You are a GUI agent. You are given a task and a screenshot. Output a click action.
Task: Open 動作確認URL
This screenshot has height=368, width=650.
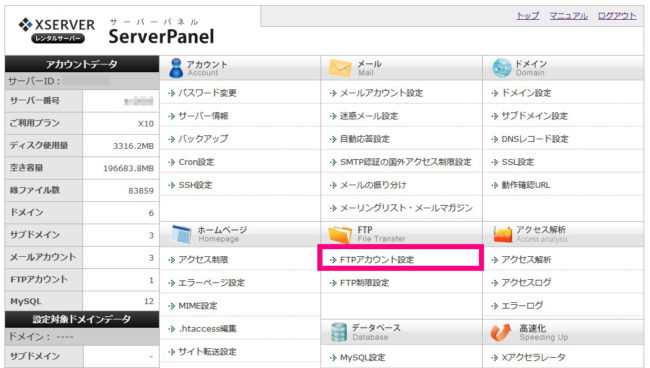[526, 185]
